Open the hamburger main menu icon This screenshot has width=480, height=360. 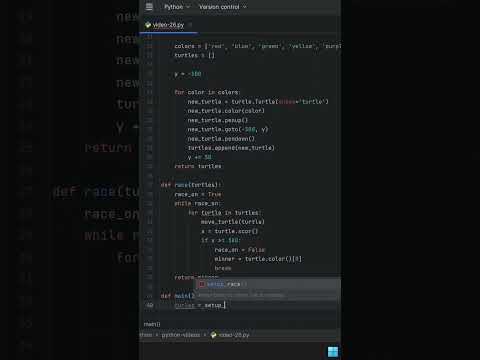point(149,7)
